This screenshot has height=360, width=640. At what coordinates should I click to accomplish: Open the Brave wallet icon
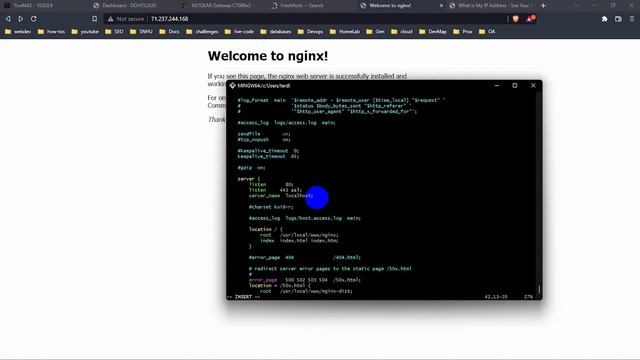[x=618, y=19]
